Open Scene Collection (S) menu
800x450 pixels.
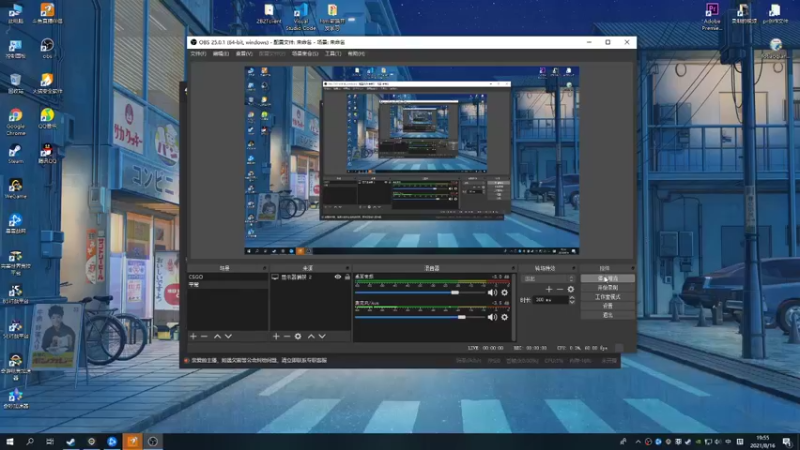click(305, 54)
